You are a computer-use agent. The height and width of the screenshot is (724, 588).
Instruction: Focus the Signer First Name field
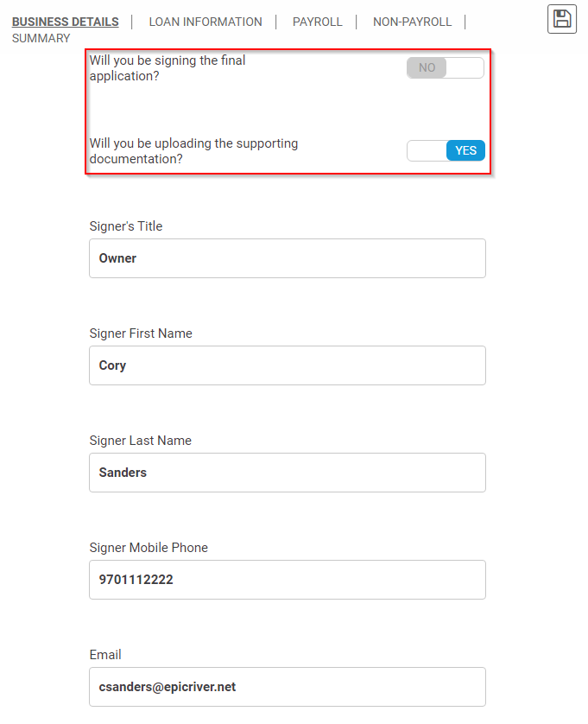point(288,365)
